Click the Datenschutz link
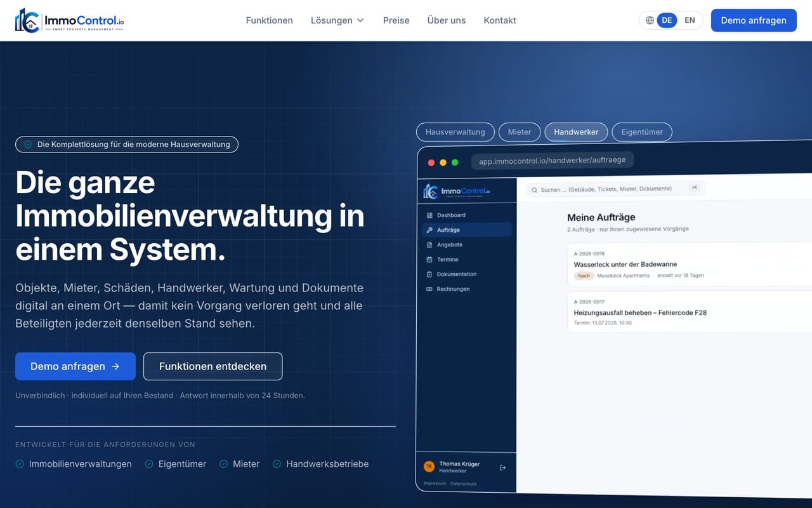 [x=464, y=484]
